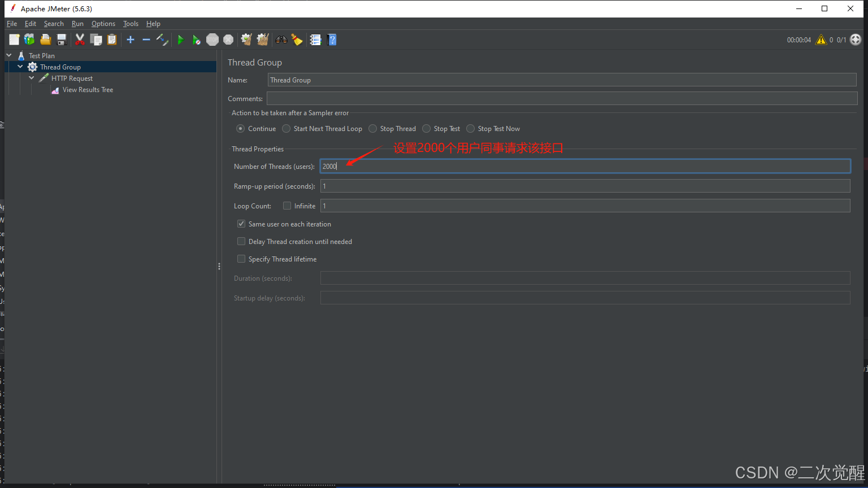Clear results with single broom gear icon
The height and width of the screenshot is (488, 868).
click(246, 40)
